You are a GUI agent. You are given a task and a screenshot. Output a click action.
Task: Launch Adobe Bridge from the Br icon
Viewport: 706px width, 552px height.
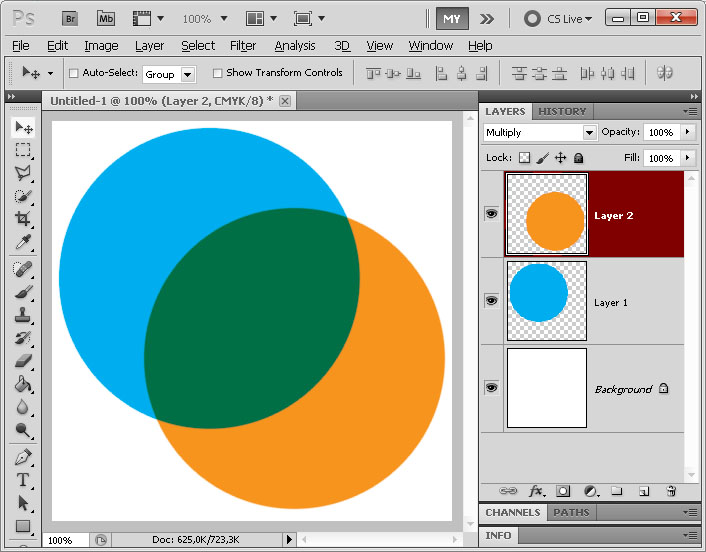(70, 19)
